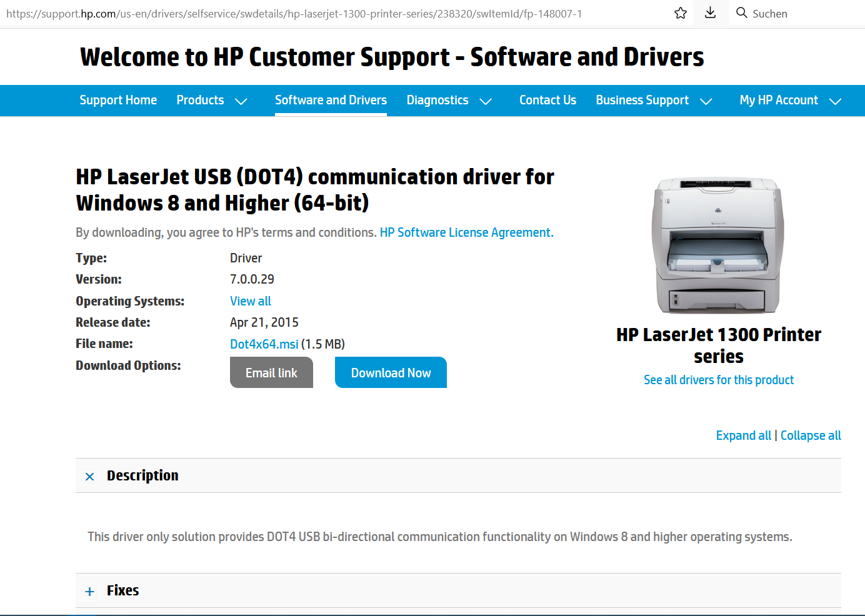The image size is (865, 616).
Task: Click the HP LaserJet 1300 Printer series title
Action: click(x=719, y=345)
